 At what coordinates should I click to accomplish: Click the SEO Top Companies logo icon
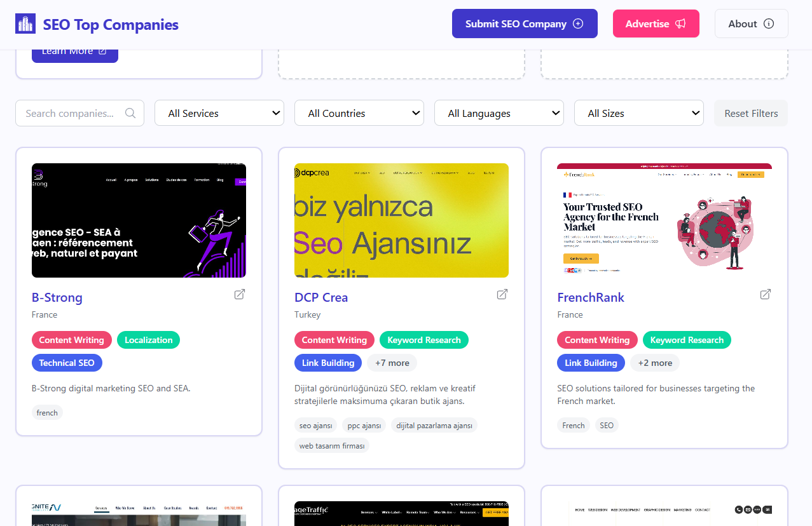click(25, 24)
